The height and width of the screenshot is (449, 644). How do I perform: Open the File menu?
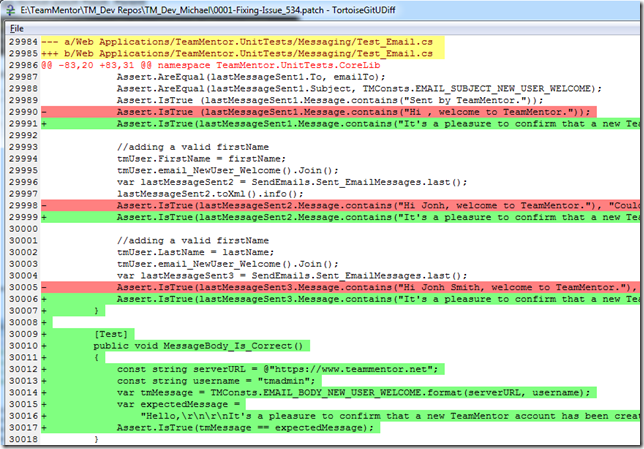(16, 28)
